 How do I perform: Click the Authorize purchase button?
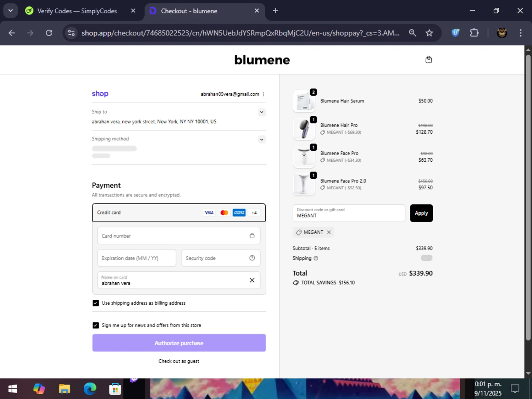179,343
